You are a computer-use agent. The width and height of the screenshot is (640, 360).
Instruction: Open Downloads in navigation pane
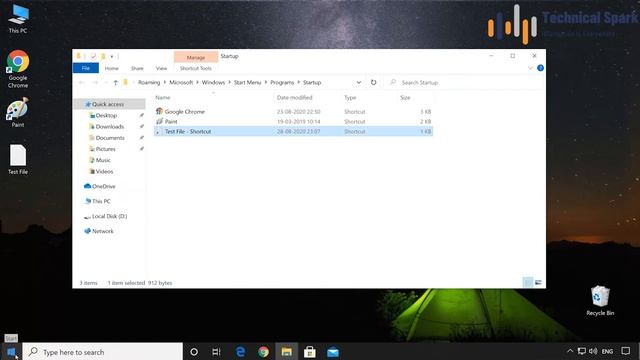point(109,127)
